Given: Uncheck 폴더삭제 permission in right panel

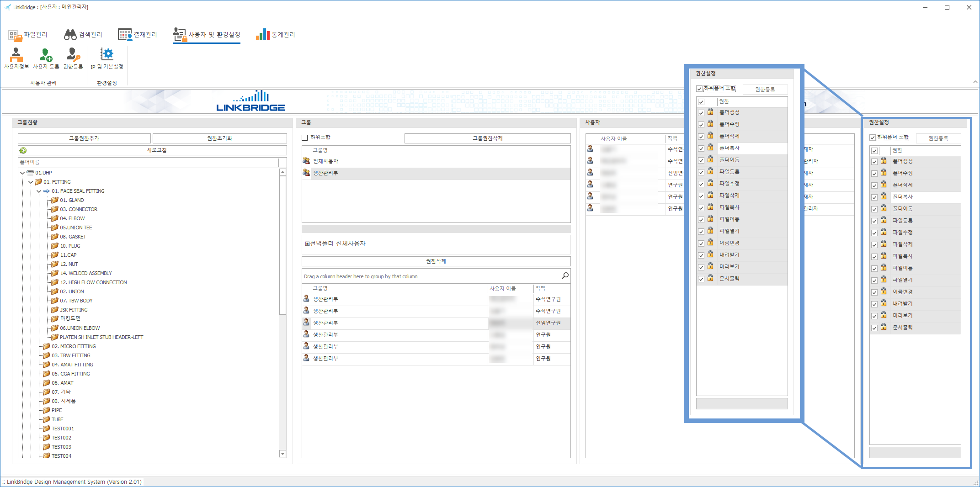Looking at the screenshot, I should click(x=874, y=185).
